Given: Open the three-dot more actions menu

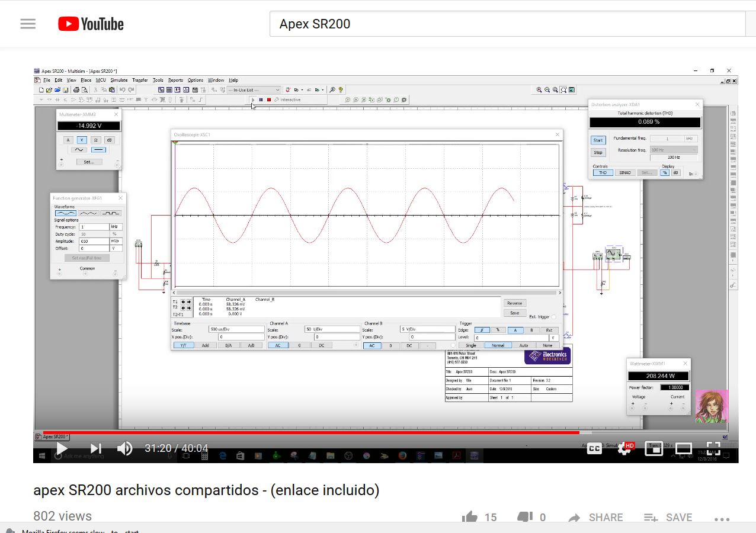Looking at the screenshot, I should pos(722,519).
